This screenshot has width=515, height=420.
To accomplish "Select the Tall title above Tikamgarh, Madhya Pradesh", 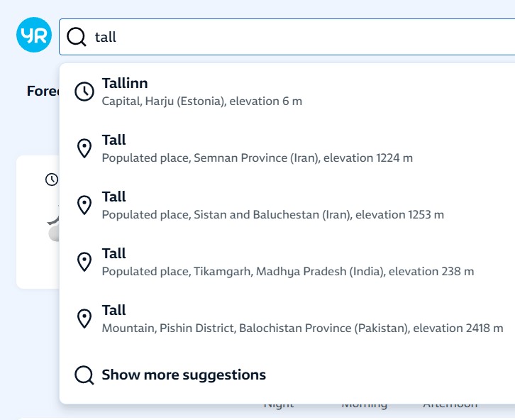I will pos(114,254).
